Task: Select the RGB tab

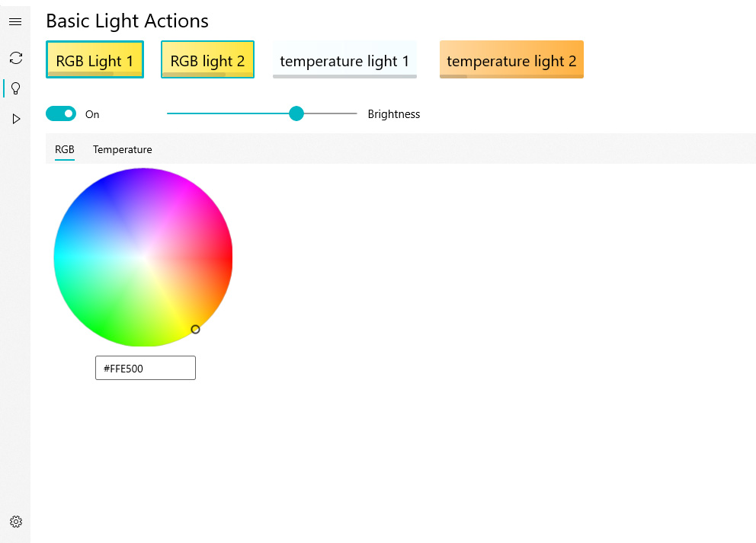Action: point(65,149)
